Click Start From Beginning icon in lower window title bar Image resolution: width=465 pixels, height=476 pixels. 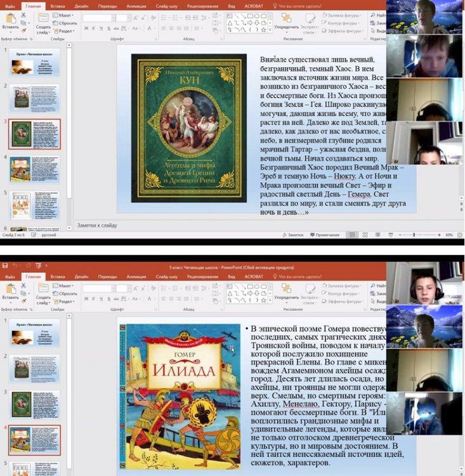pyautogui.click(x=39, y=266)
